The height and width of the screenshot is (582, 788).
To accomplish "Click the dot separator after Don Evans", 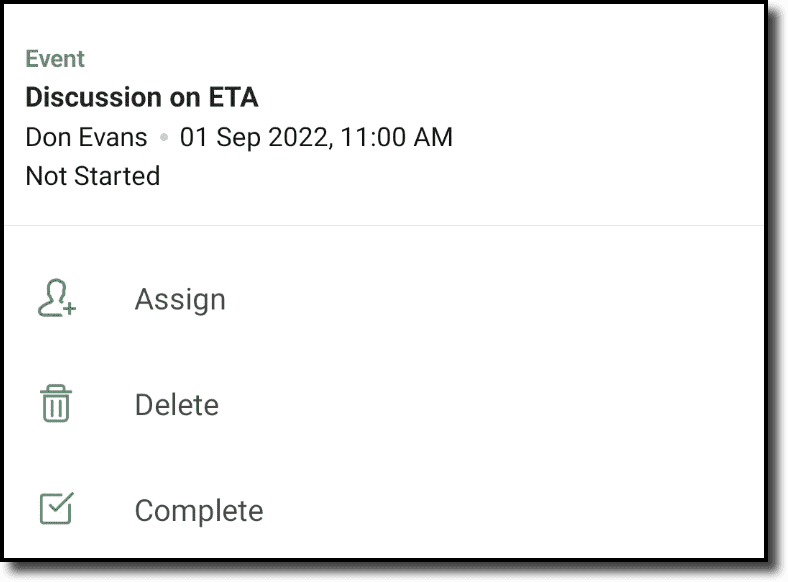I will pos(164,138).
